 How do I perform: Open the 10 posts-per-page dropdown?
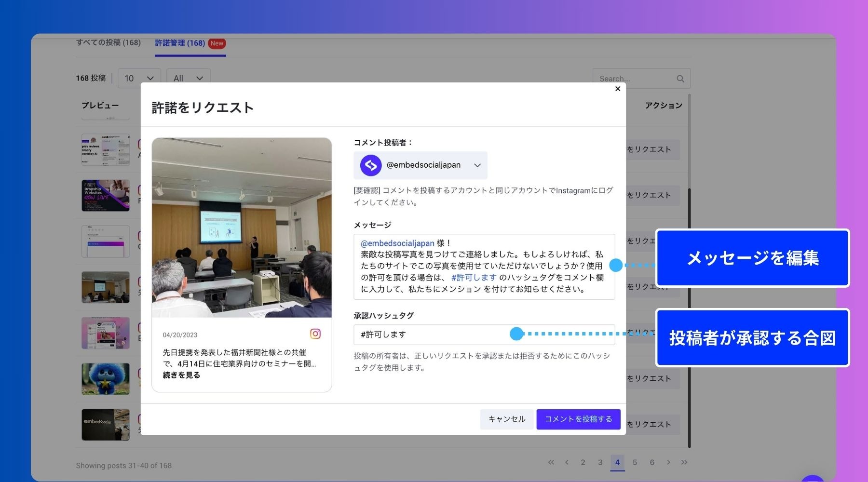click(x=139, y=78)
